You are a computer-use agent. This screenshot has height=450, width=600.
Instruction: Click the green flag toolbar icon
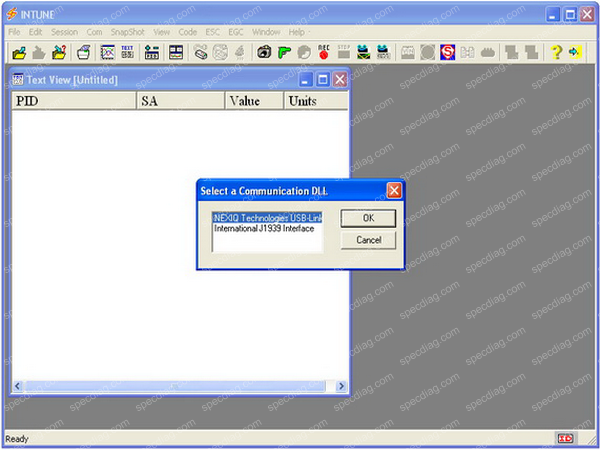click(284, 52)
